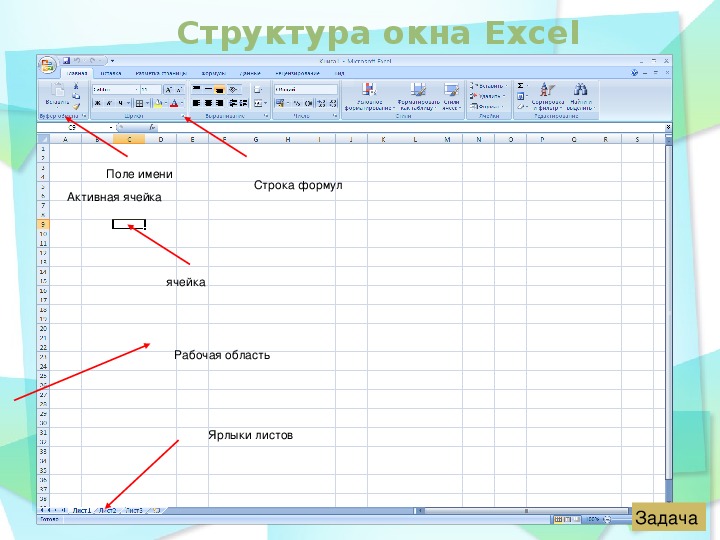Open the Customize Quick Access Toolbar arrow
Image resolution: width=720 pixels, height=540 pixels.
[x=112, y=61]
